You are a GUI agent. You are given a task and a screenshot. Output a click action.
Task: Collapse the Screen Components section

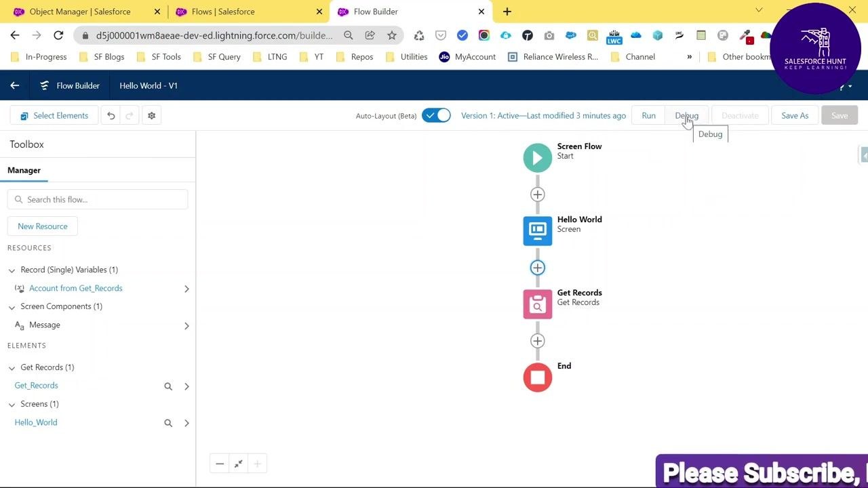click(x=12, y=307)
